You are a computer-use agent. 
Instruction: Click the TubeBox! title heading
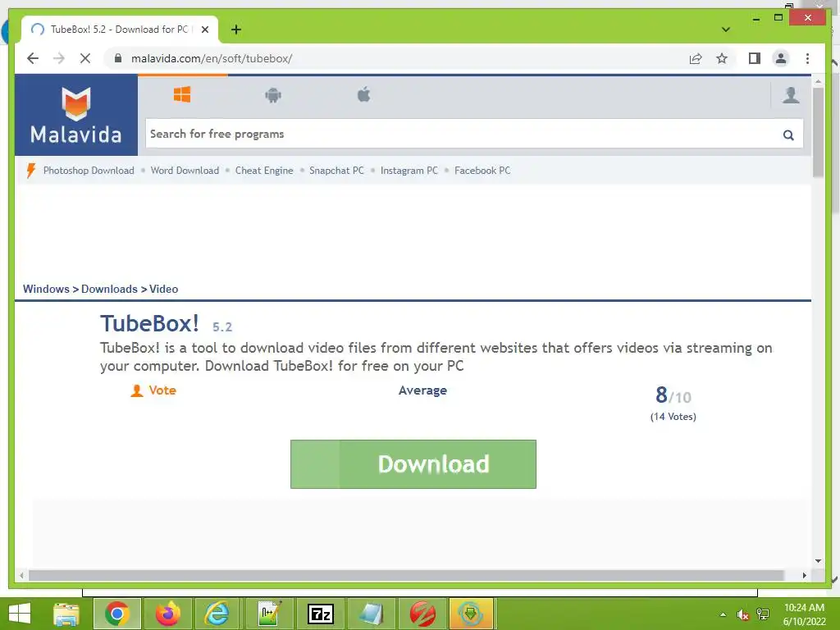pyautogui.click(x=149, y=323)
